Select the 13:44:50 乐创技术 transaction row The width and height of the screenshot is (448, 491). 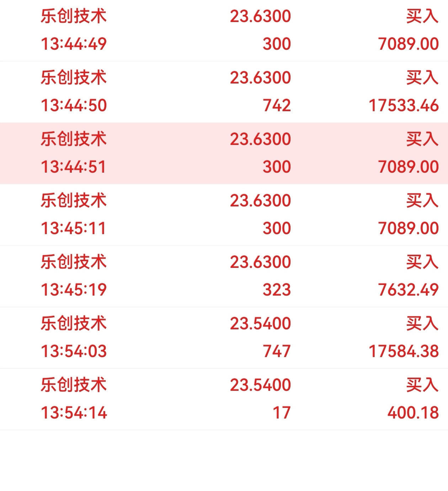click(x=224, y=92)
